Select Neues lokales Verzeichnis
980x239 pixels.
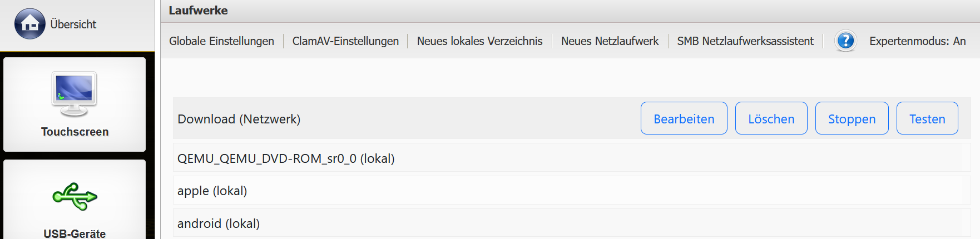coord(479,41)
